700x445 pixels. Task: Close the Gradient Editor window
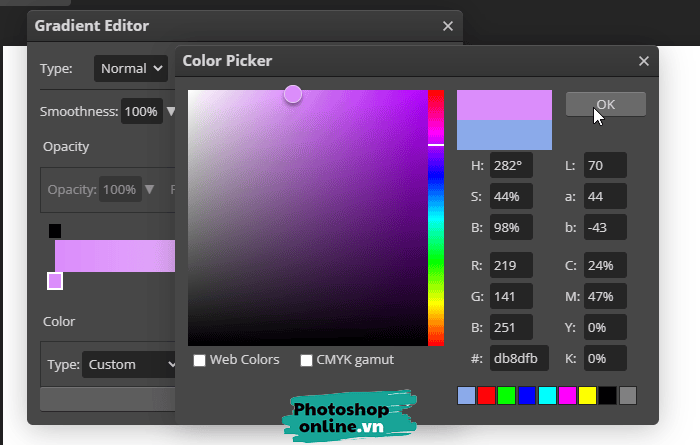click(447, 26)
